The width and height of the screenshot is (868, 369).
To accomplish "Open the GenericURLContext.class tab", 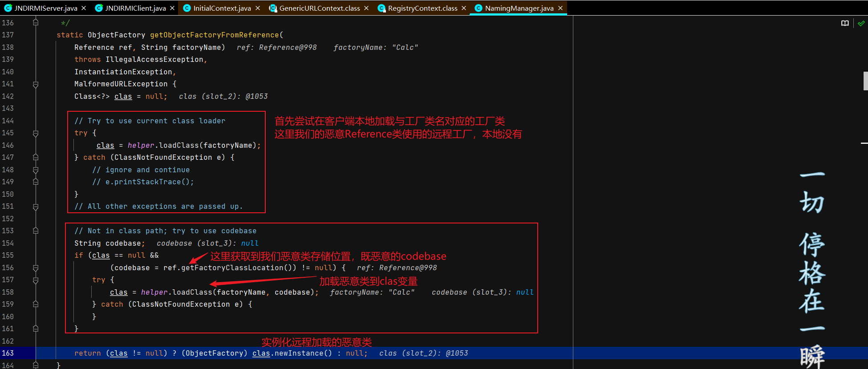I will click(319, 8).
